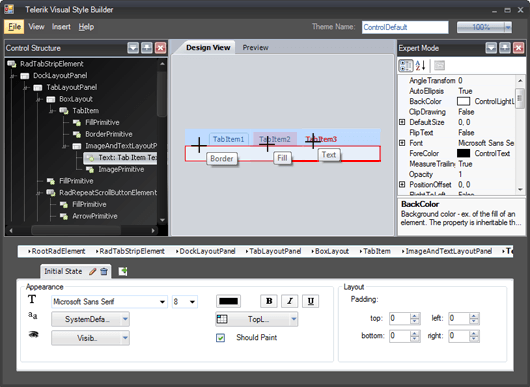Click the BackColor white swatch
This screenshot has width=530, height=387.
coord(463,101)
